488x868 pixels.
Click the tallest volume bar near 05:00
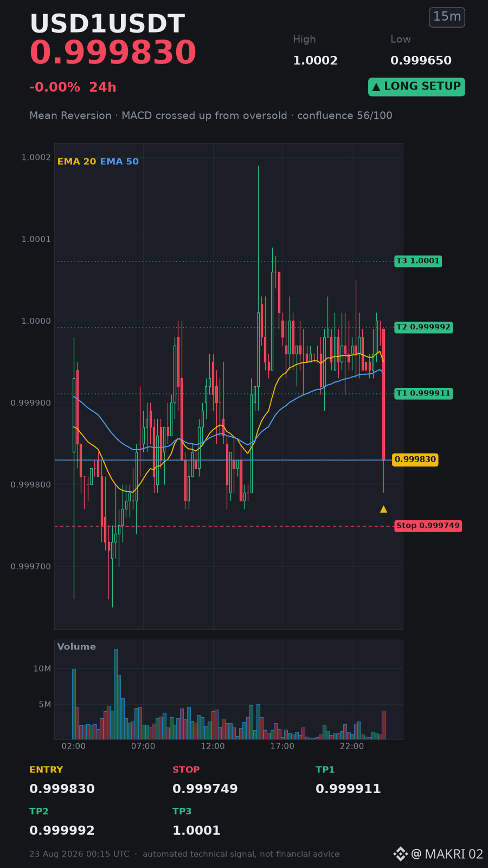115,694
